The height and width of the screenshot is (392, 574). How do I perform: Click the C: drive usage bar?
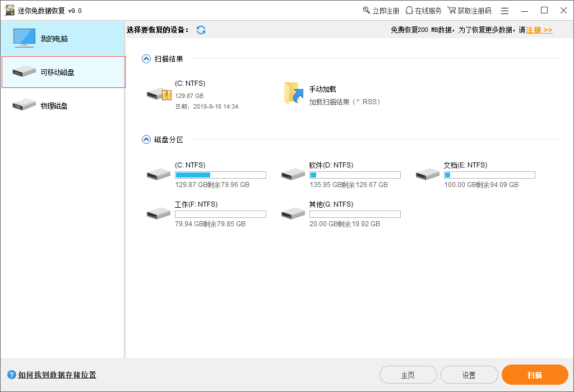pos(220,175)
